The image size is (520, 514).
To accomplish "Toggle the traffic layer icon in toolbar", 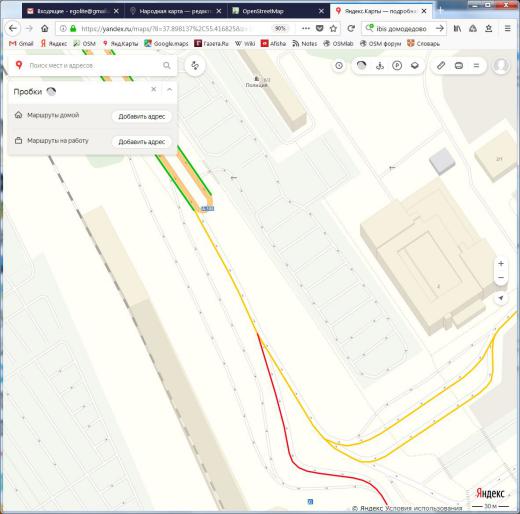I will click(361, 65).
